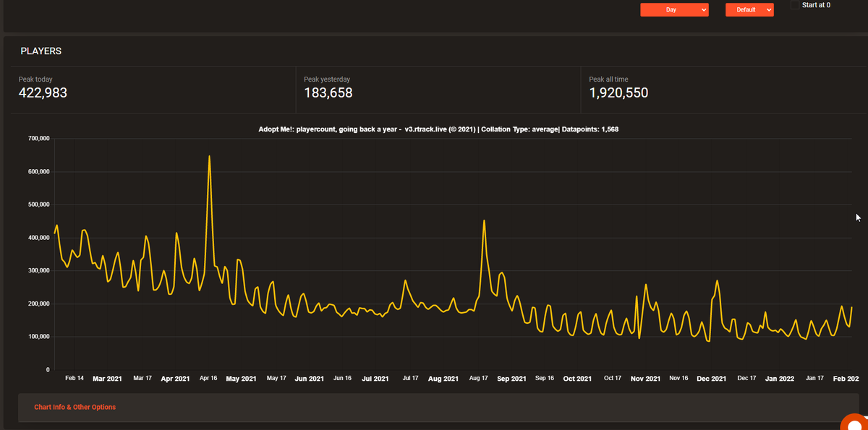
Task: Click the Mar 2021 x-axis label
Action: (107, 379)
